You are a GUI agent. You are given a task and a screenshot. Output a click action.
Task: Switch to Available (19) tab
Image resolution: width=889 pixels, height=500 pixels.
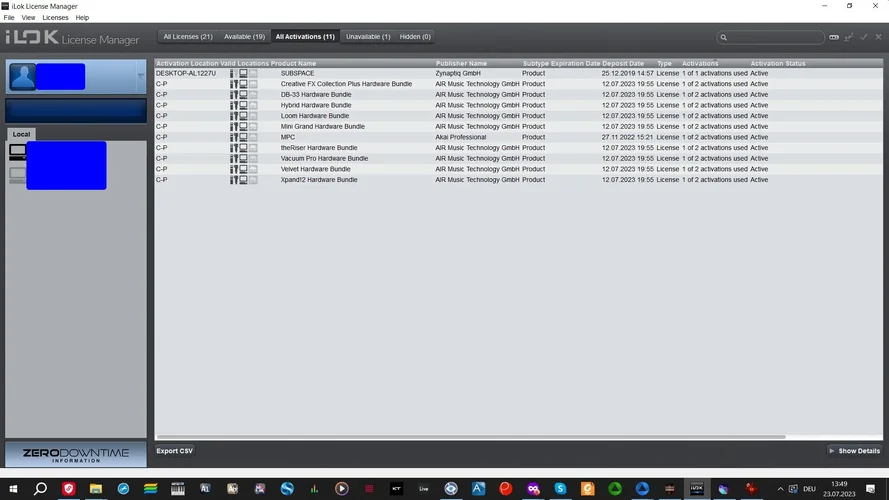pos(244,37)
